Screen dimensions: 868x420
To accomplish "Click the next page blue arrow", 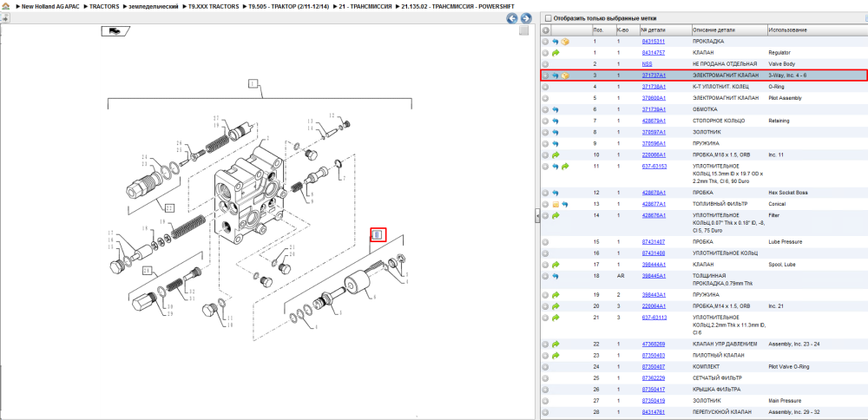I will (x=526, y=17).
